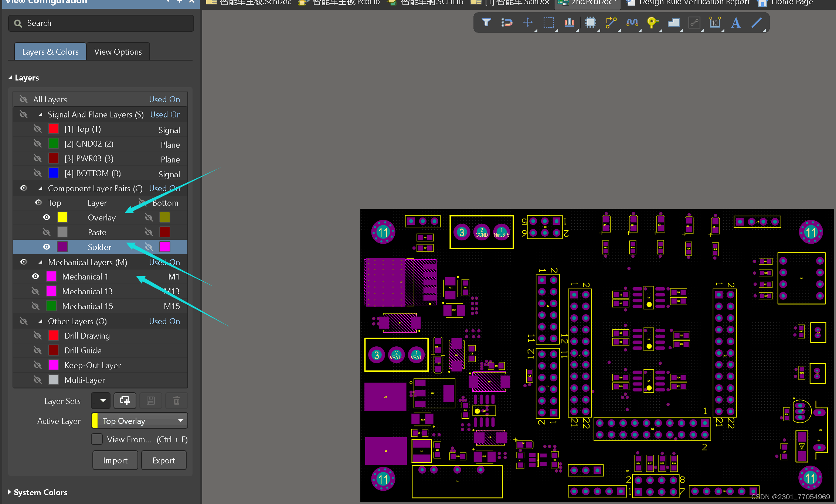Click the Import button
Image resolution: width=836 pixels, height=504 pixels.
tap(115, 460)
